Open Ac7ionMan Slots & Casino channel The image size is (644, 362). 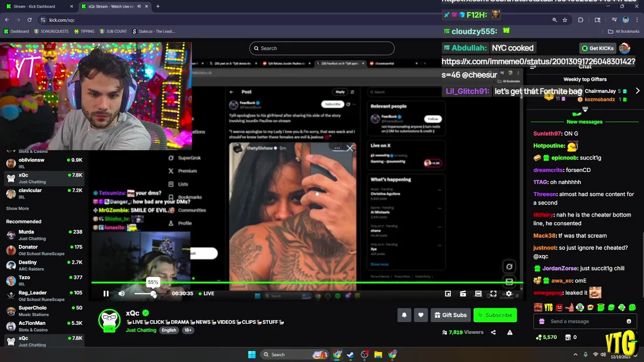click(x=44, y=326)
